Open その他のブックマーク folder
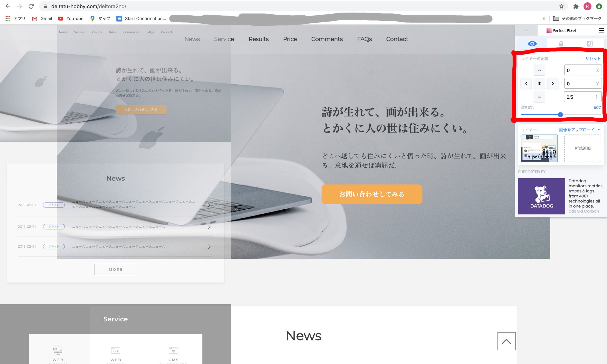This screenshot has width=607, height=364. [577, 18]
